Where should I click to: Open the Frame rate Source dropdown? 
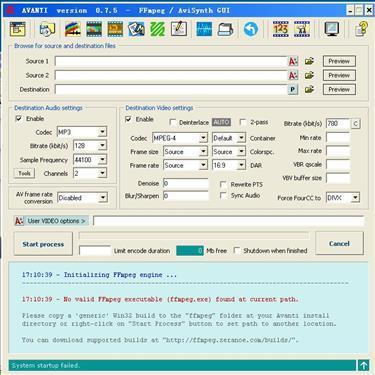(x=203, y=165)
